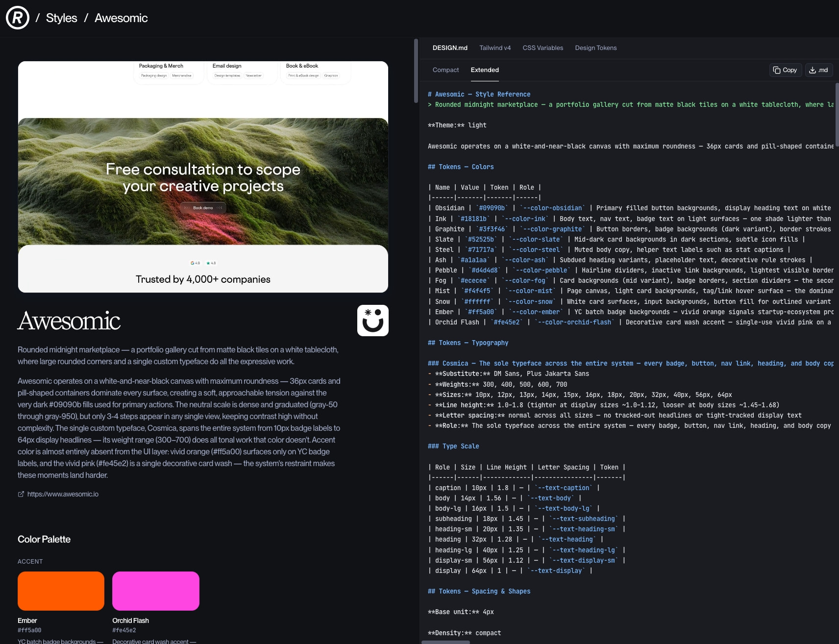Select the Compact view
The width and height of the screenshot is (839, 644).
coord(446,70)
